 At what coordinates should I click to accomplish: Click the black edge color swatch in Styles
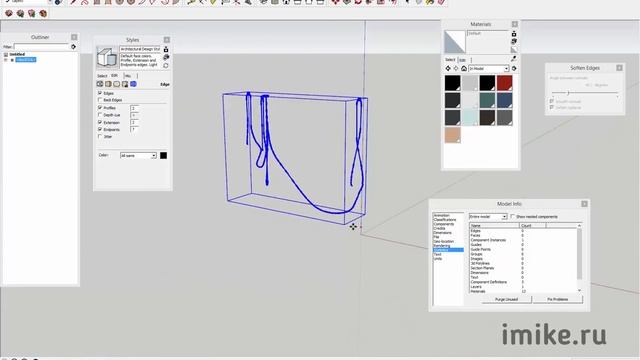pos(163,156)
